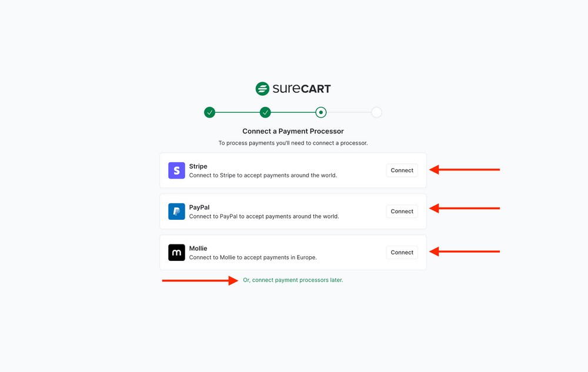Click the second completed step checkmark

[265, 112]
